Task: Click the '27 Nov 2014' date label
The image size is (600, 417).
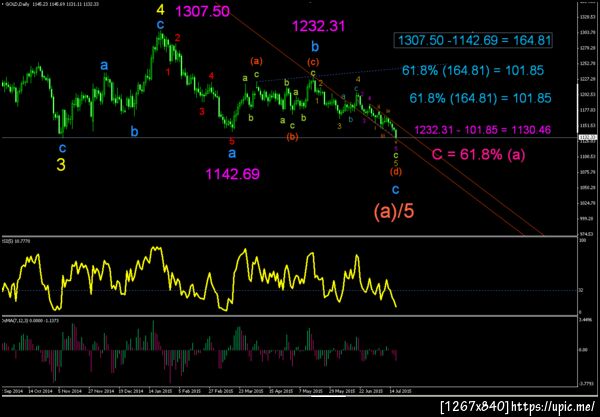Action: (101, 391)
